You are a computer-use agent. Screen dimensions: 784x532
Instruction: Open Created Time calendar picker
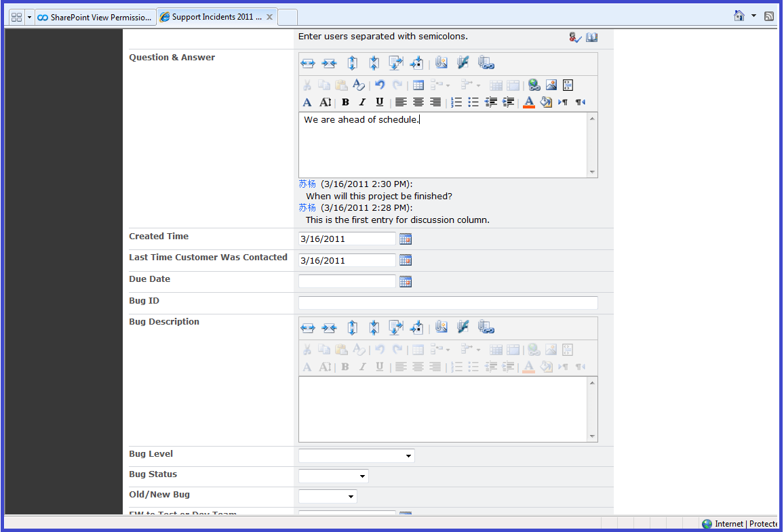(x=406, y=239)
